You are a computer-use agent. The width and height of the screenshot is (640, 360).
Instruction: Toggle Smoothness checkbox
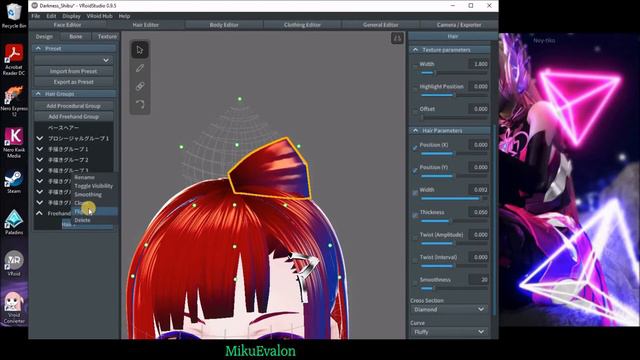click(x=415, y=282)
